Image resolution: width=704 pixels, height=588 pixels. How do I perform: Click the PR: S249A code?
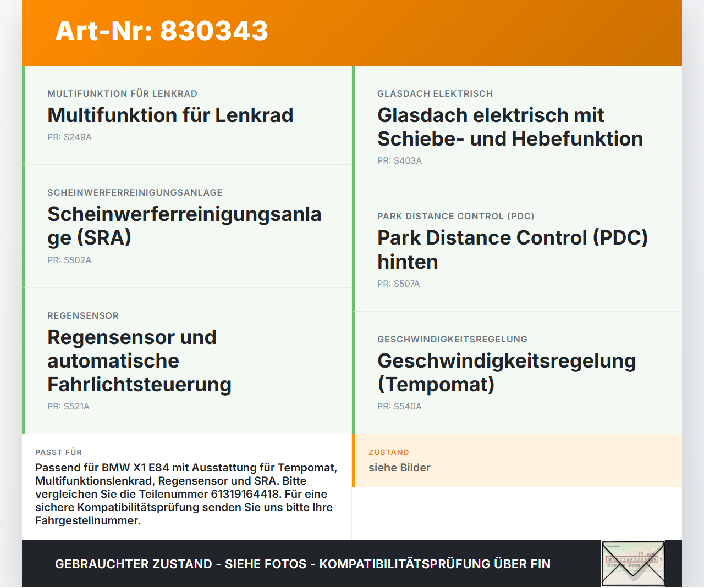pos(69,137)
